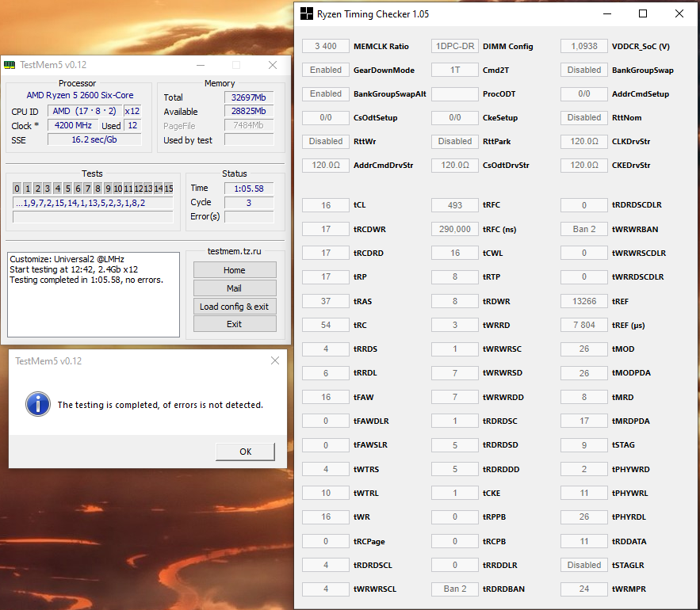Click the AddrCmdDrvStr 120.0Ω field

point(326,165)
